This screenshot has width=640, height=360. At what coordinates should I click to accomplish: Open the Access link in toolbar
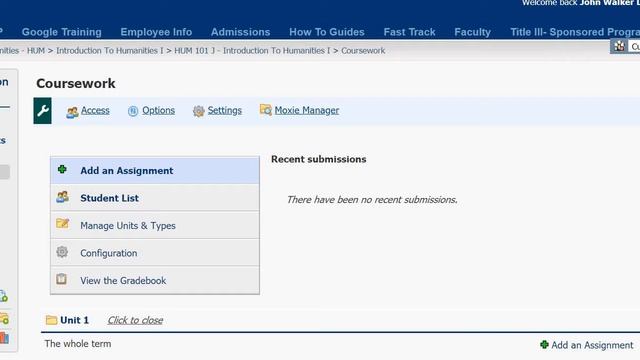(x=95, y=110)
